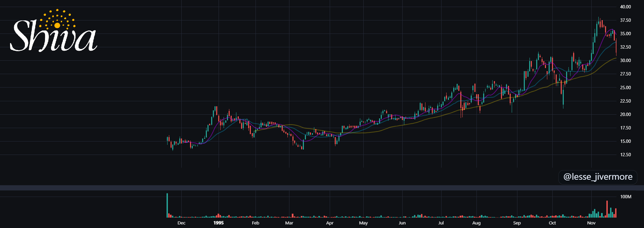Viewport: 644px width, 228px height.
Task: Click the 100M volume axis label
Action: point(626,196)
